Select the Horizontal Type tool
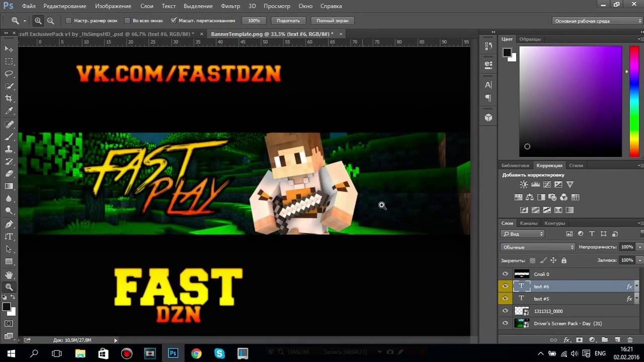Viewport: 644px width, 362px height. (x=9, y=237)
